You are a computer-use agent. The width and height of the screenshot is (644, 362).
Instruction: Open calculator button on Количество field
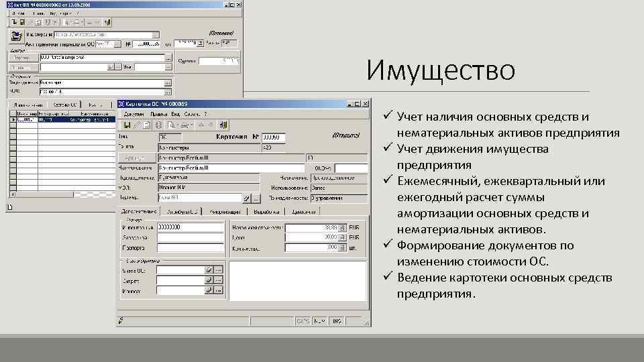342,247
